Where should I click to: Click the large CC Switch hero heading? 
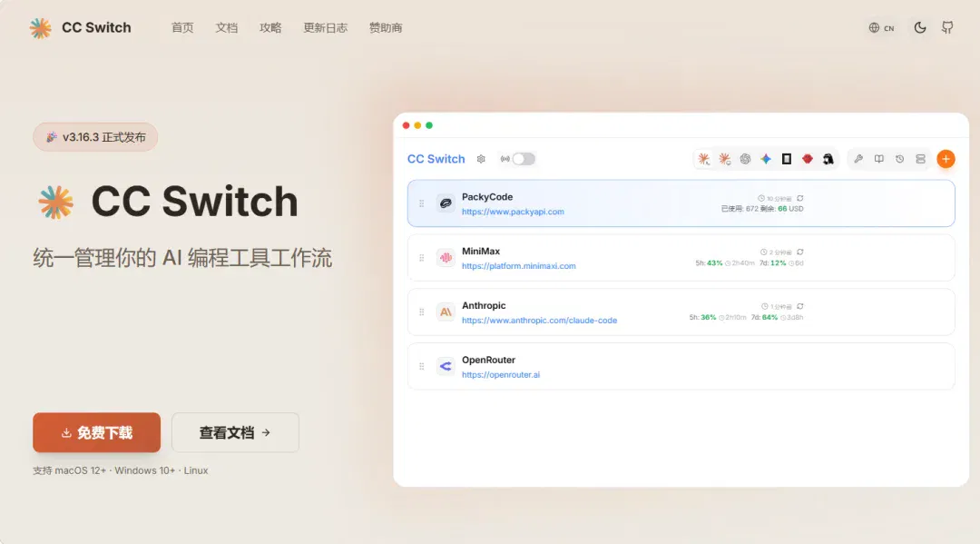pos(194,202)
